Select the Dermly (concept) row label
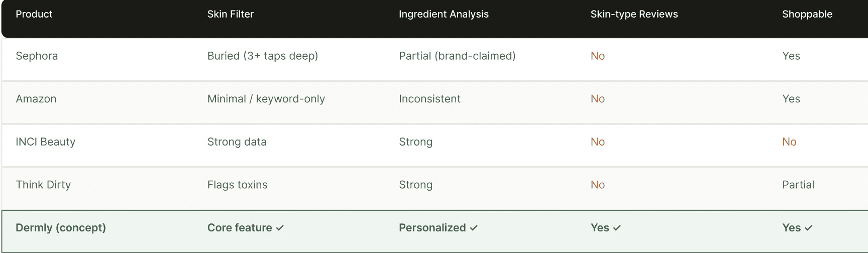The width and height of the screenshot is (868, 253). click(61, 228)
